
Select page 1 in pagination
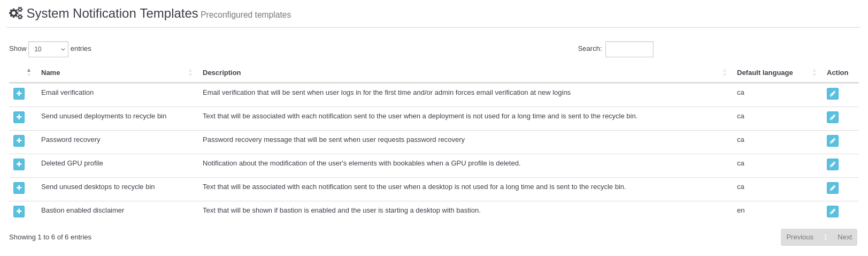click(x=825, y=237)
